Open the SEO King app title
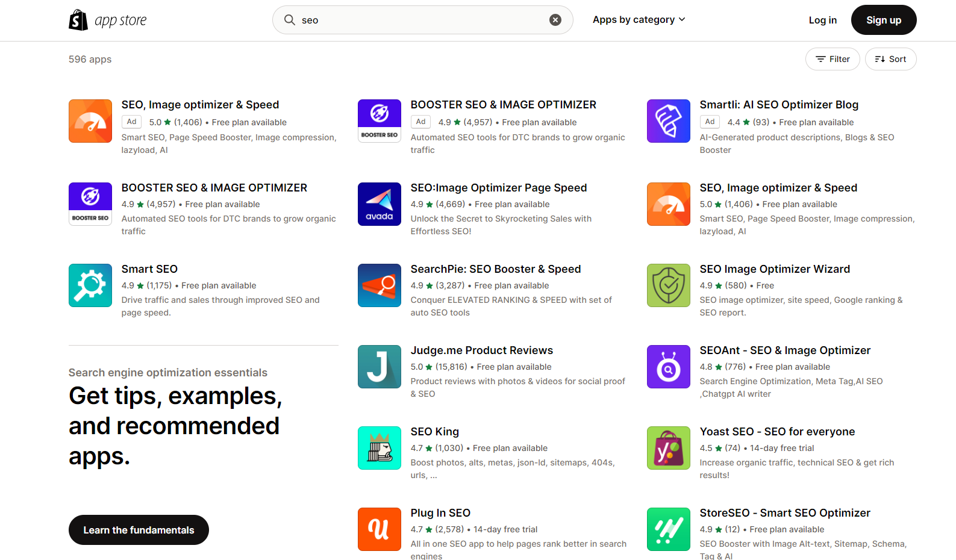 pos(435,432)
